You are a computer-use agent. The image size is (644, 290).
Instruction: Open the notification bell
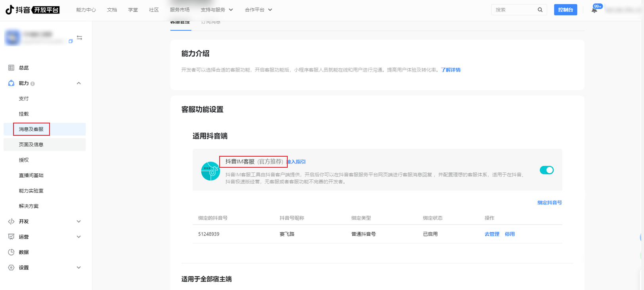594,10
